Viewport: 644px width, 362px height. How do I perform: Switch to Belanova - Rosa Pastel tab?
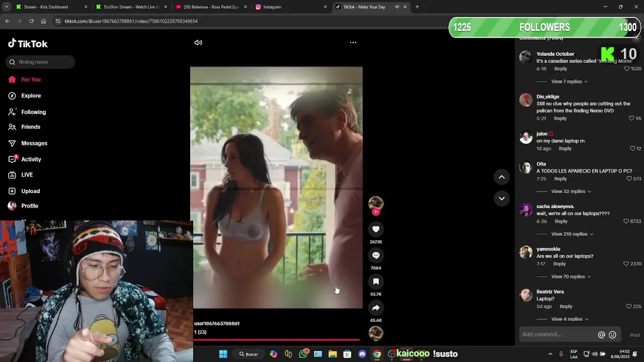pyautogui.click(x=211, y=7)
